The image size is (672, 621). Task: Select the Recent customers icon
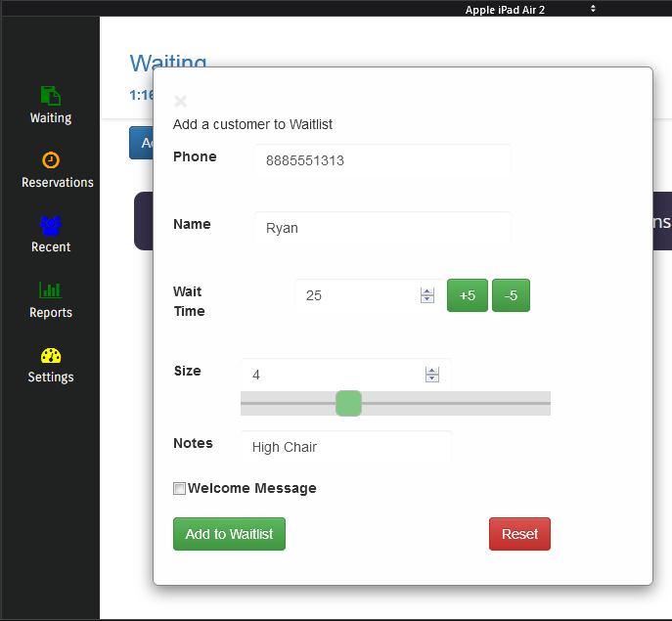51,225
